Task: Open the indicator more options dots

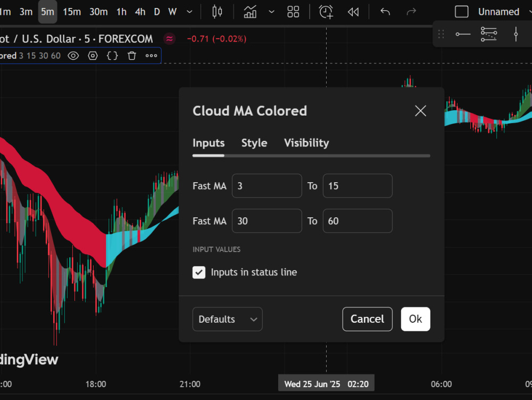Action: click(151, 56)
